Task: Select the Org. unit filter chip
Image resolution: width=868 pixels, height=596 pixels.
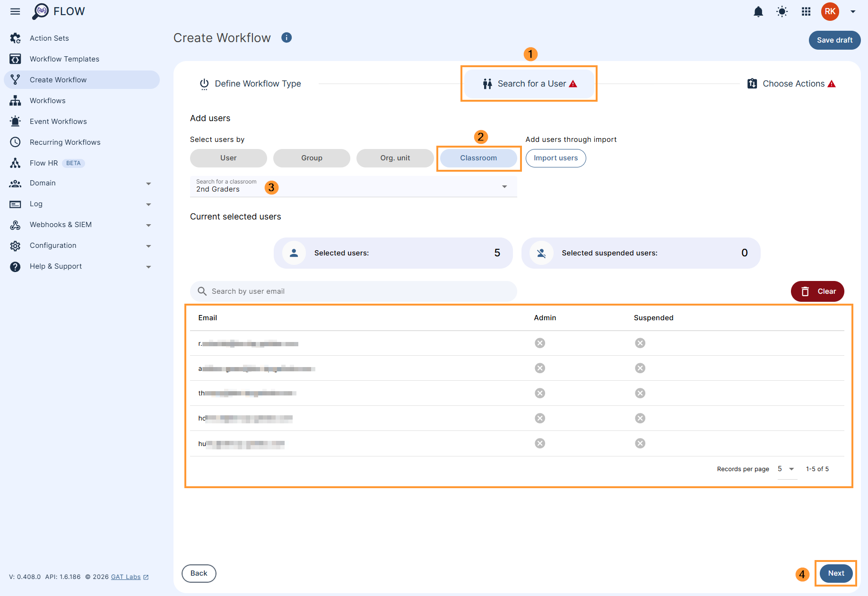Action: coord(395,158)
